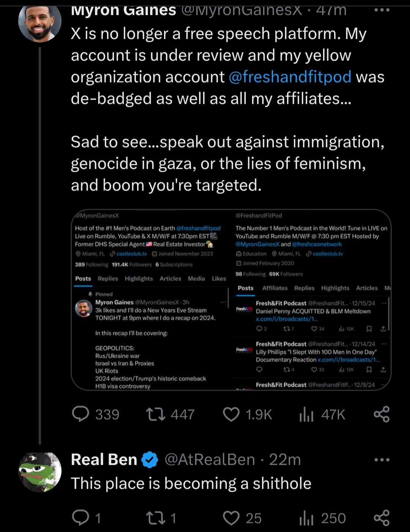Open more options menu on Myron Gaines' post

coord(382,10)
